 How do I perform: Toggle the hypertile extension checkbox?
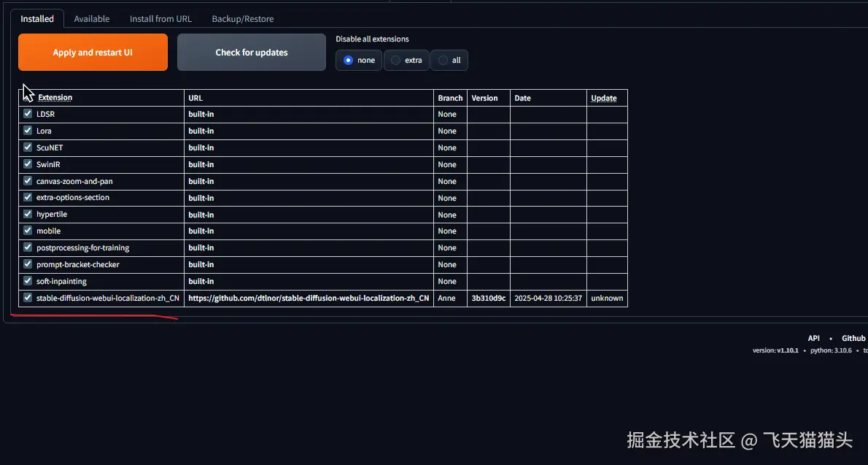coord(28,213)
